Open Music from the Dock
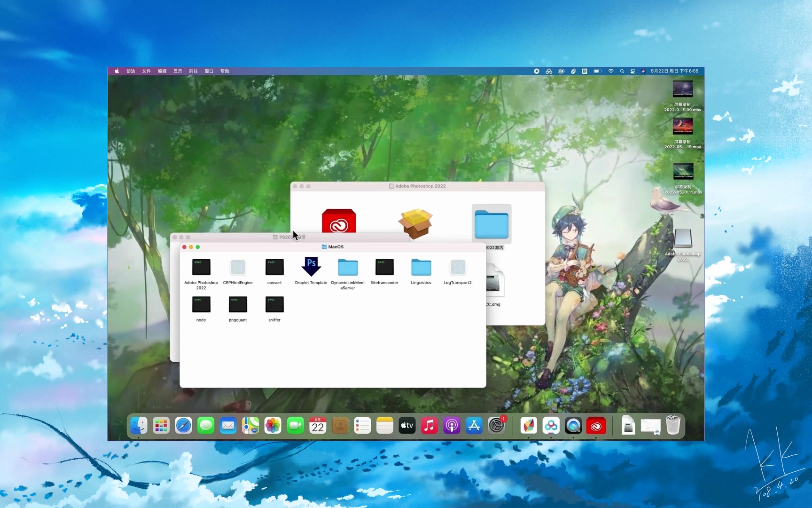 coord(429,426)
